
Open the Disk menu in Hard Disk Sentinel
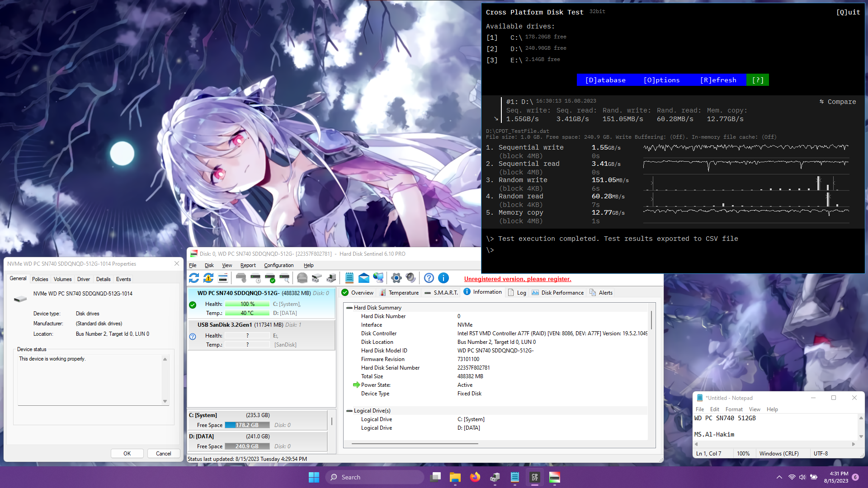[x=209, y=265]
